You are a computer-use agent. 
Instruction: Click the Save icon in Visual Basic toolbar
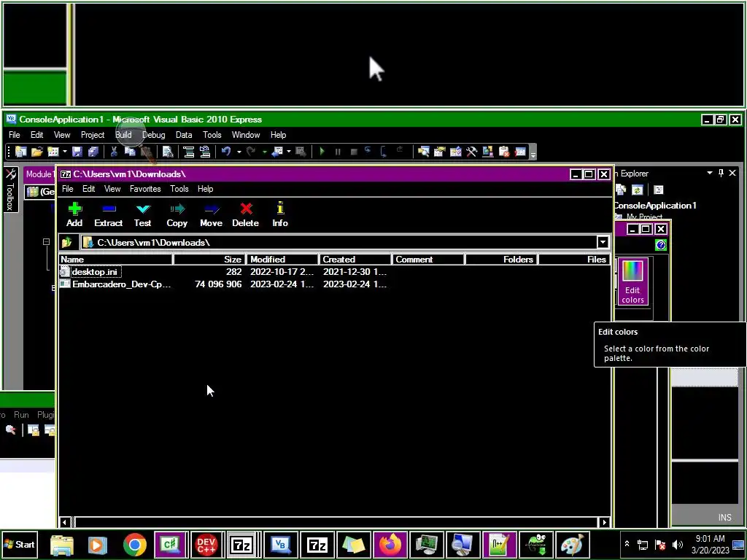click(77, 152)
